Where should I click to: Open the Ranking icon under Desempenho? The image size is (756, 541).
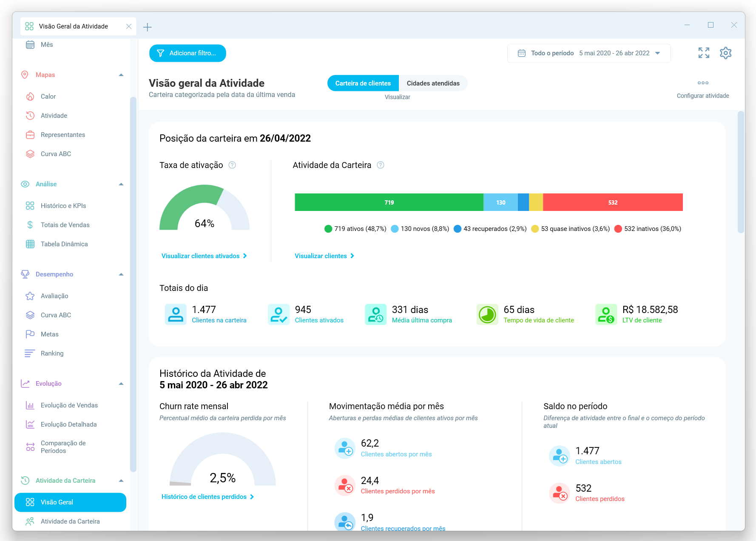coord(29,353)
